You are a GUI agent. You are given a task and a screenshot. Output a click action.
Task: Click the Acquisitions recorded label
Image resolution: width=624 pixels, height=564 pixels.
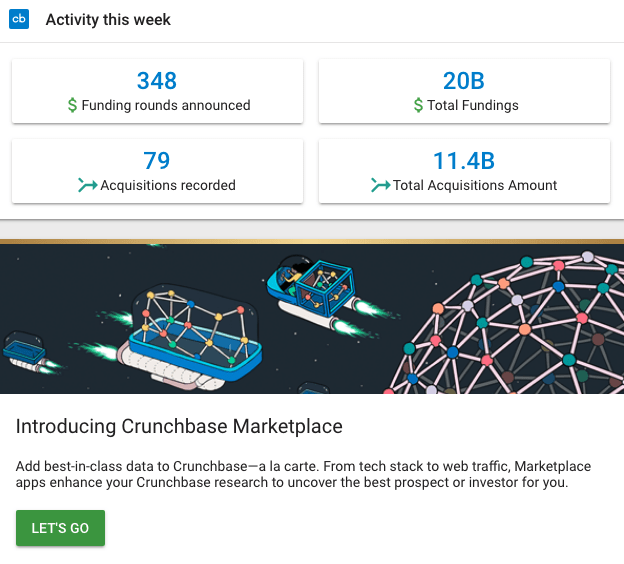[x=168, y=185]
